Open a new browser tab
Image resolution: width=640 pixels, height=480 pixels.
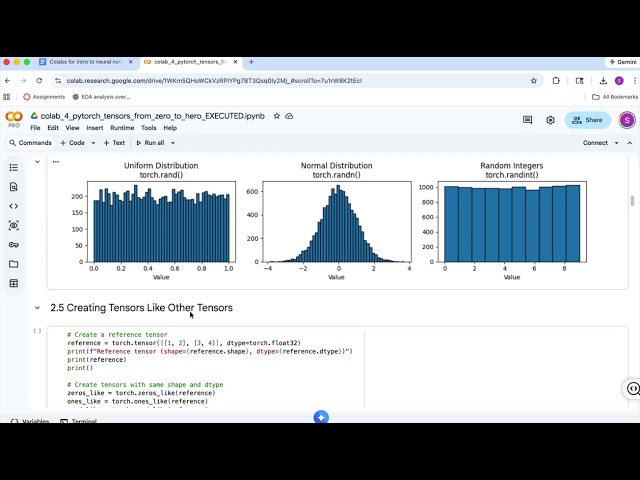pyautogui.click(x=251, y=62)
